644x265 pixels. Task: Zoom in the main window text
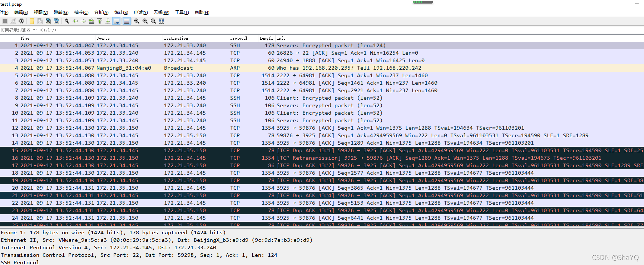pos(137,21)
